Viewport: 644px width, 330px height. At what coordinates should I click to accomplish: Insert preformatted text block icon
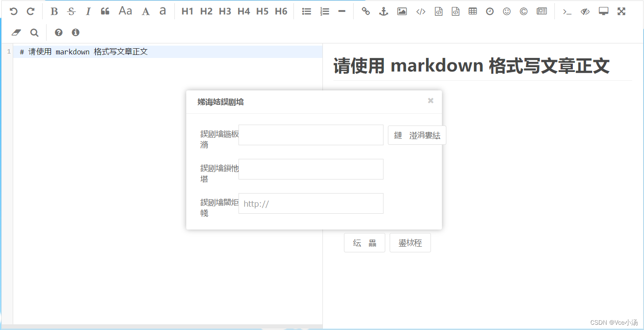[x=438, y=11]
